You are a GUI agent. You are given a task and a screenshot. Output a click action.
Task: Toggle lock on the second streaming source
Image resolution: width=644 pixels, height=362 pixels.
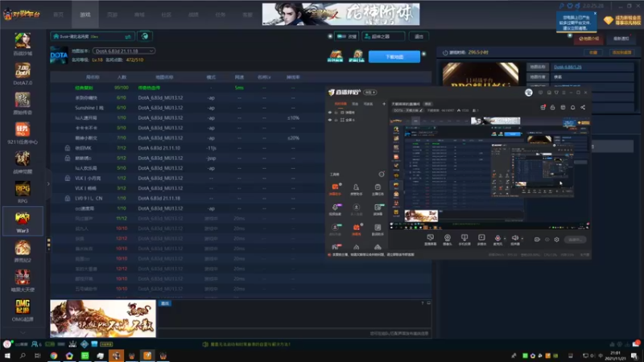[336, 120]
